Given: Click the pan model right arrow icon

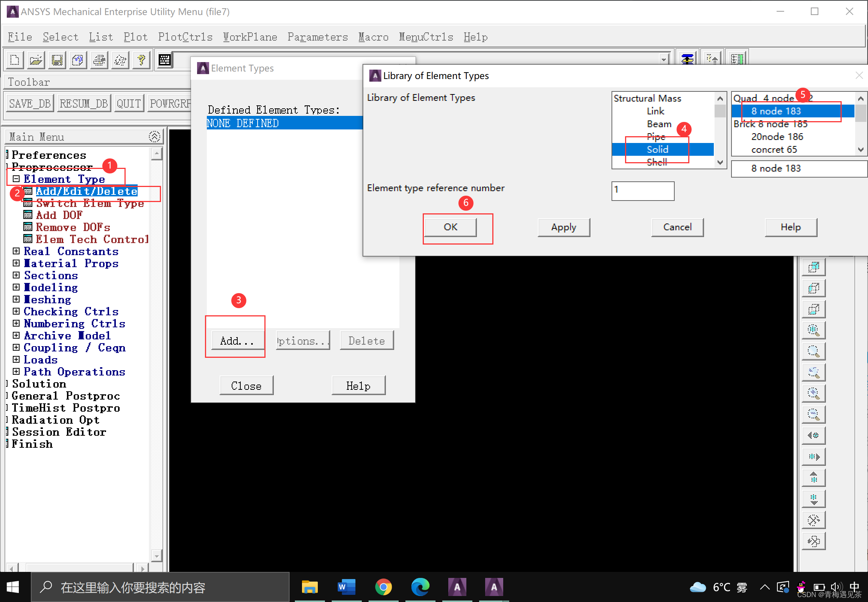Looking at the screenshot, I should click(813, 457).
